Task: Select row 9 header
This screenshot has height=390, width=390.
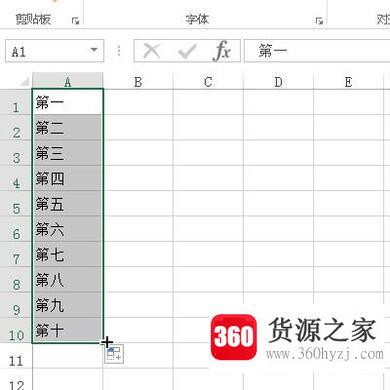Action: (x=16, y=305)
